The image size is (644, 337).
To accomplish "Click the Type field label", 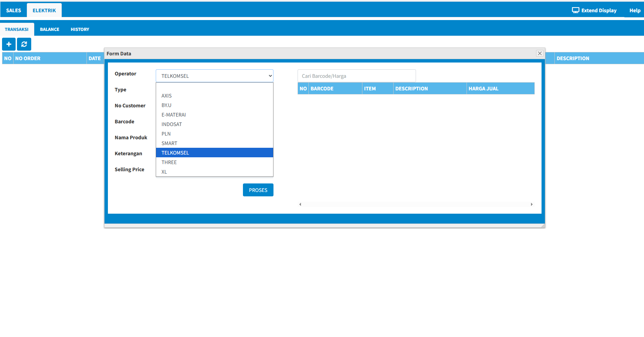I will [x=120, y=90].
